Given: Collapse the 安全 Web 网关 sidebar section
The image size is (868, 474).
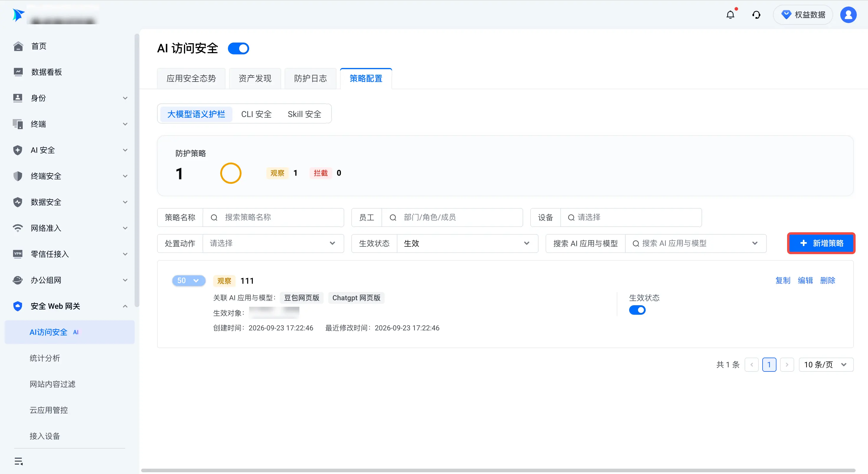Looking at the screenshot, I should click(x=125, y=306).
